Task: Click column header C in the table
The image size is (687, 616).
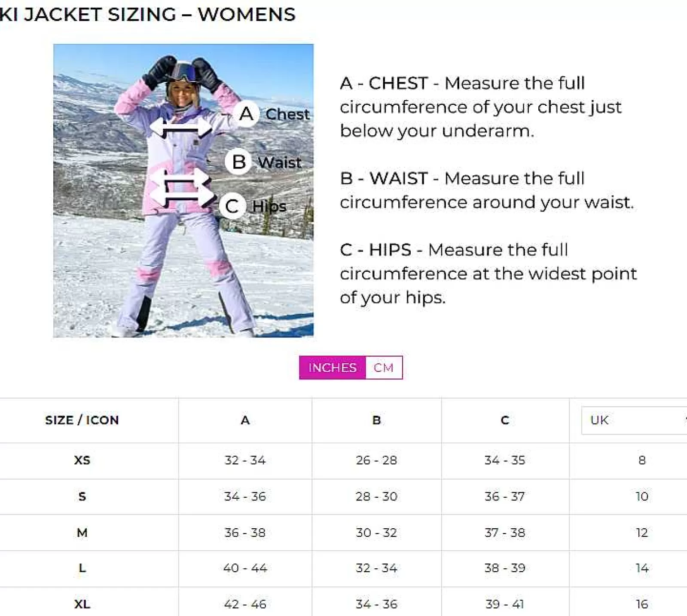Action: (505, 420)
